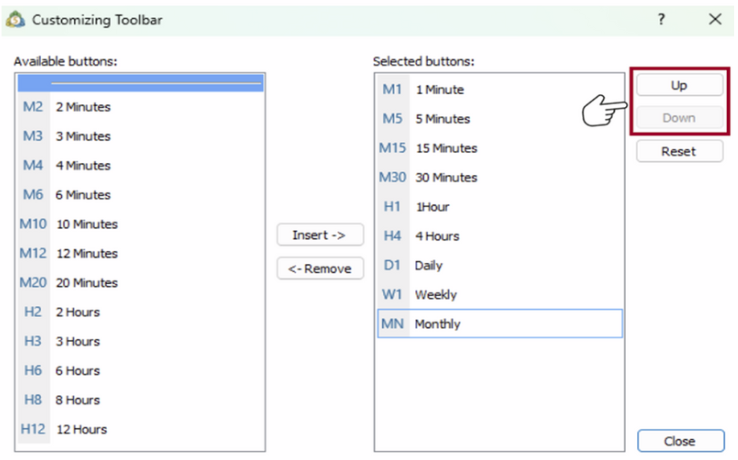Select 30 Minutes in Selected buttons
This screenshot has width=738, height=460.
pos(446,177)
